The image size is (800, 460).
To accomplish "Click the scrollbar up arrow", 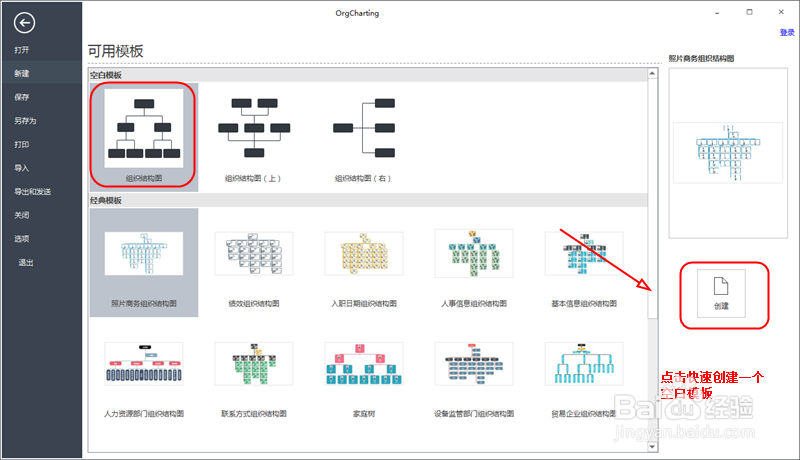I will pyautogui.click(x=652, y=74).
